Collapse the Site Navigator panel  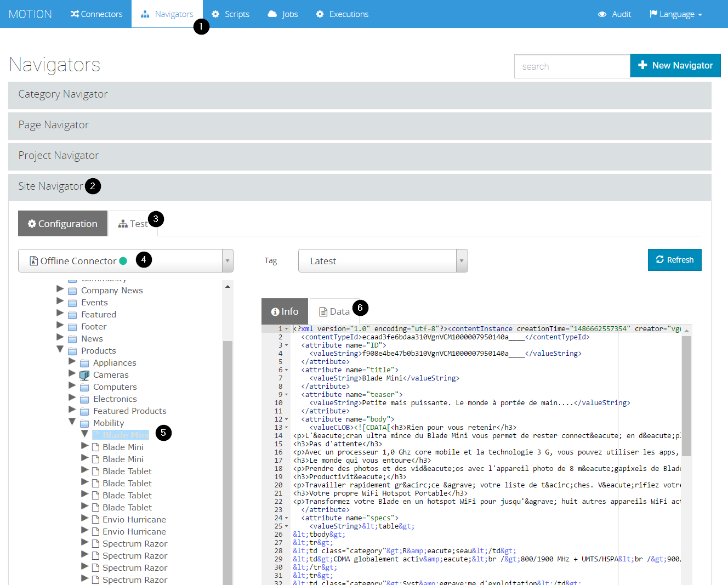360,187
